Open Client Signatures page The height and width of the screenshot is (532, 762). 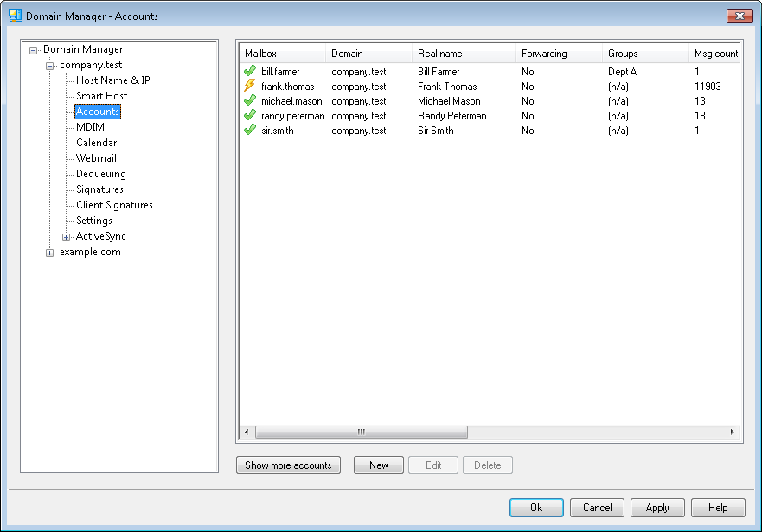tap(114, 205)
